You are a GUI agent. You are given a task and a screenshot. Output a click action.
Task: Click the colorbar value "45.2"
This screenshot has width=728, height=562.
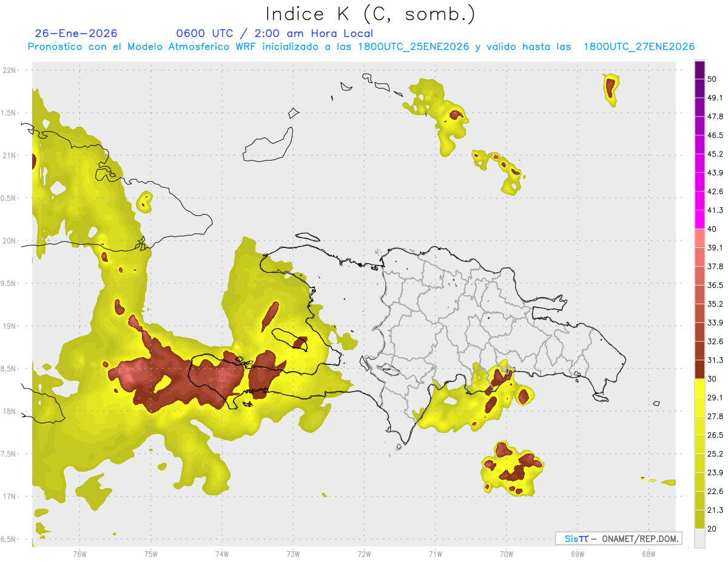click(x=715, y=154)
